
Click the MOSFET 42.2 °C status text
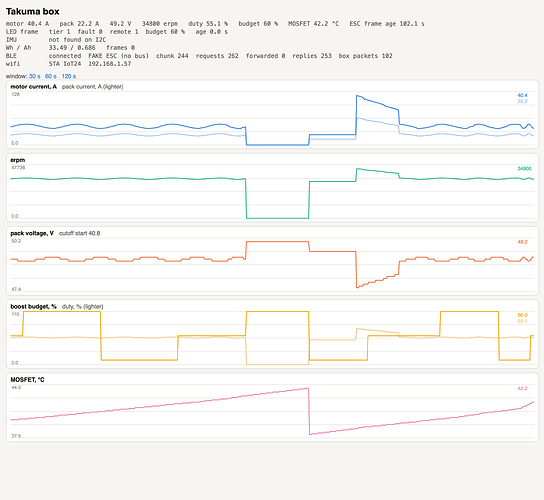pos(314,24)
